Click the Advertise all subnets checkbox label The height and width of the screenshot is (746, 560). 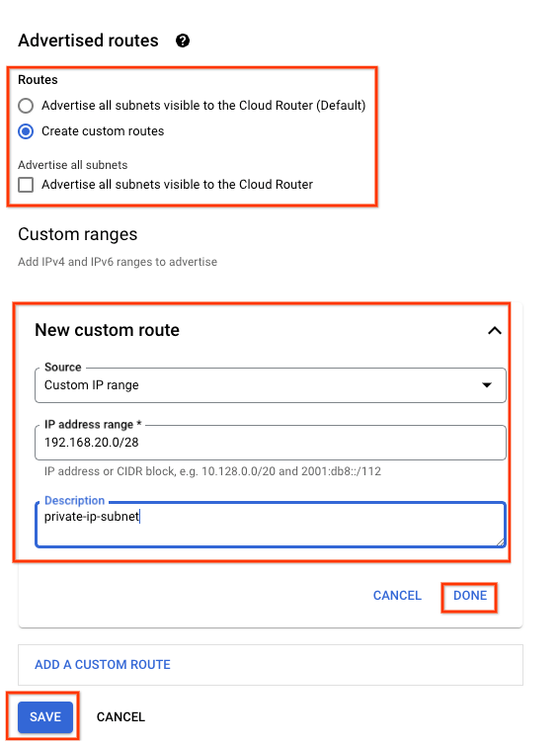click(177, 185)
